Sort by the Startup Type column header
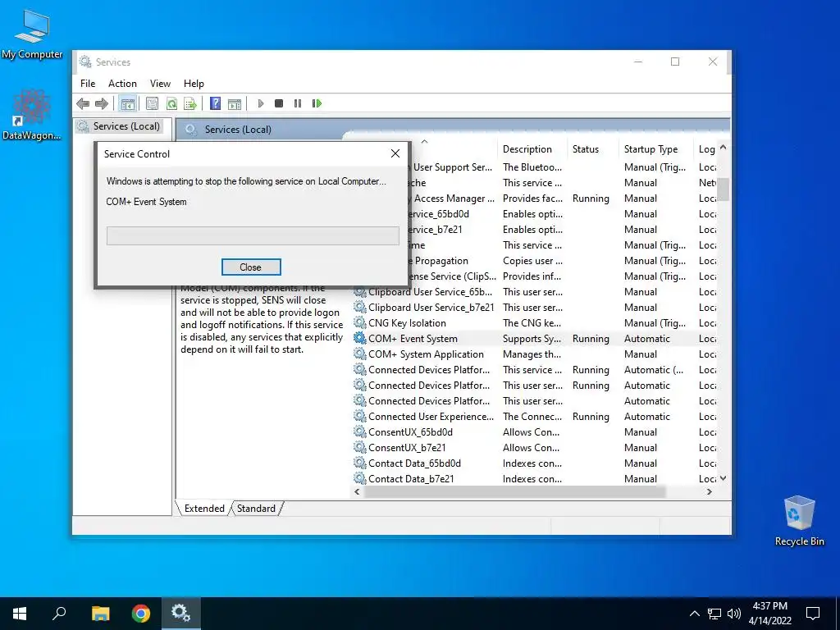This screenshot has width=840, height=630. (x=655, y=149)
